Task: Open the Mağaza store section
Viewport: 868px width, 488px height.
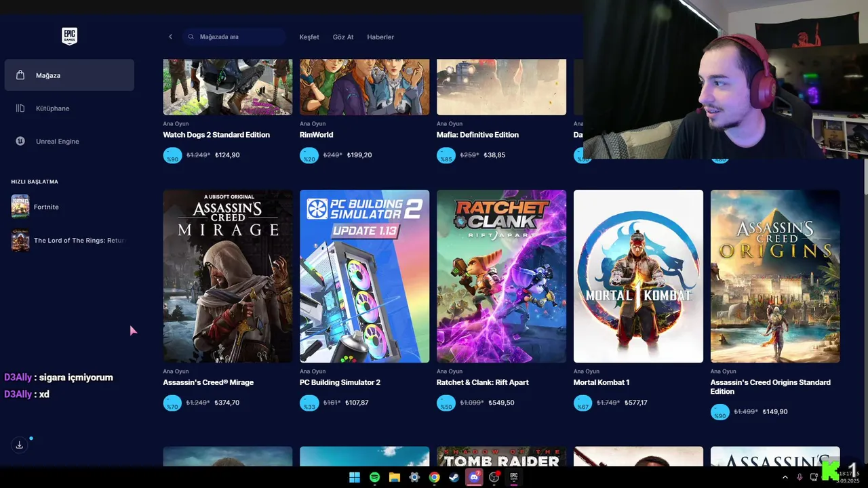Action: 69,75
